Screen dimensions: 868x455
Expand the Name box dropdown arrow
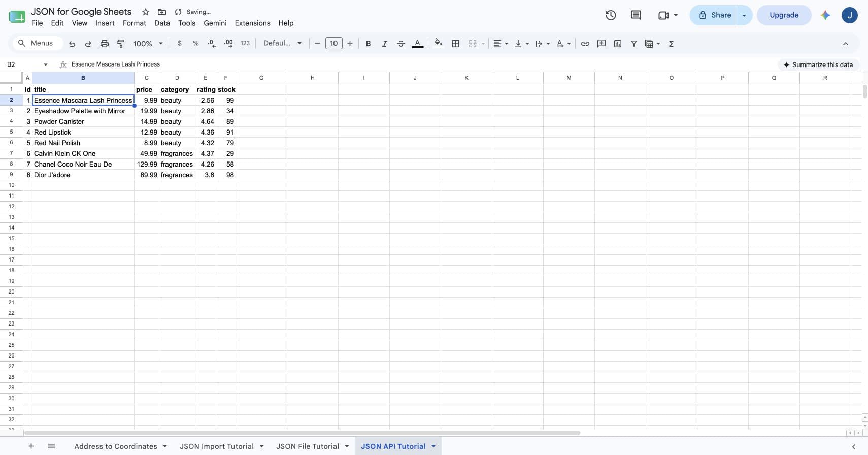click(46, 64)
